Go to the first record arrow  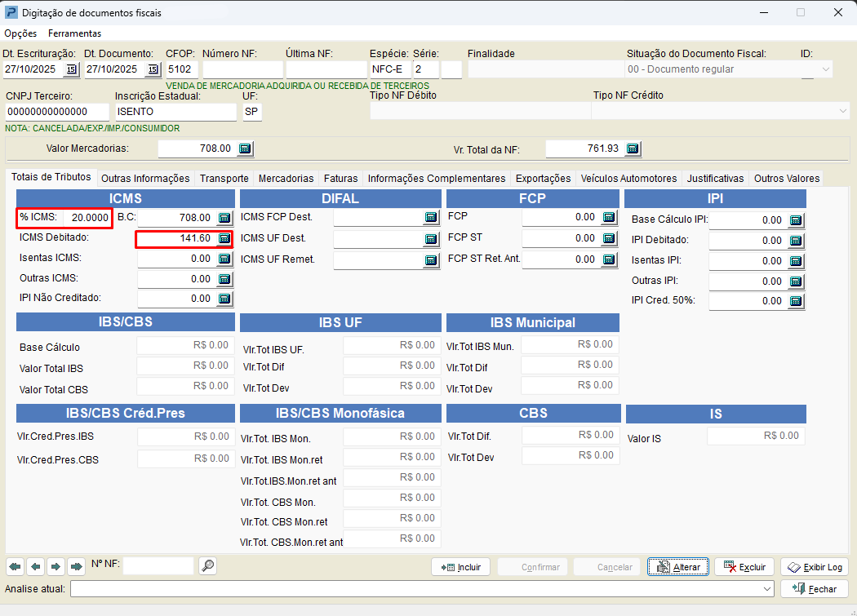click(15, 566)
